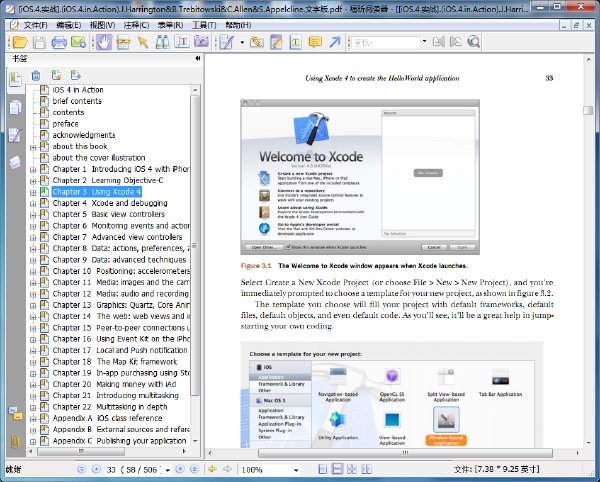Screen dimensions: 600x482
Task: Jump to Chapter 3 Using Xcode 4
Action: pyautogui.click(x=96, y=192)
